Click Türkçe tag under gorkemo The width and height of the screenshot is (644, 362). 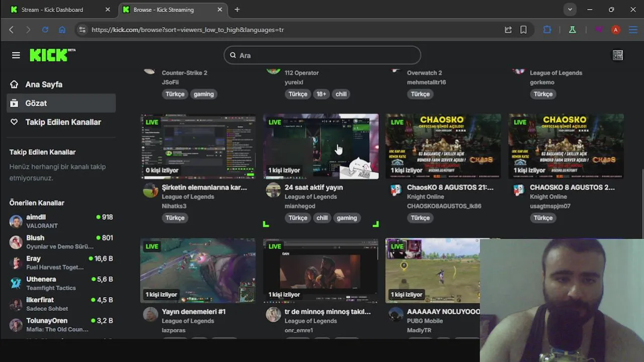pos(543,94)
